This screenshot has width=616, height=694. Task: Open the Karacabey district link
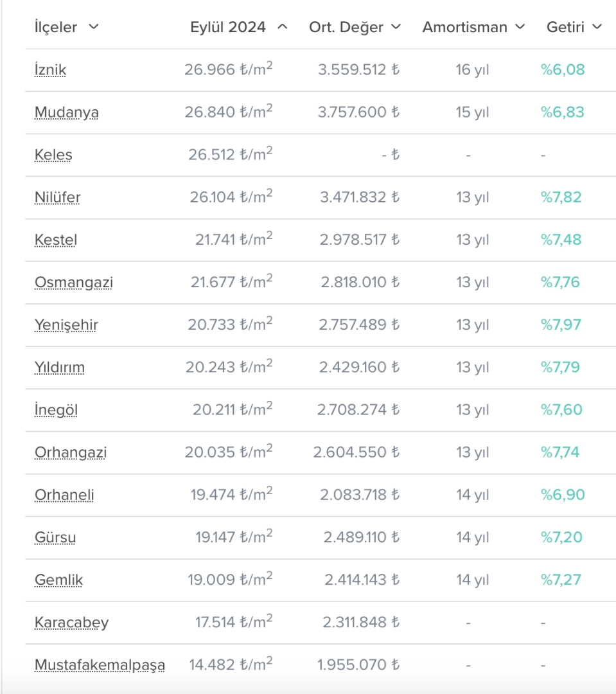coord(71,622)
